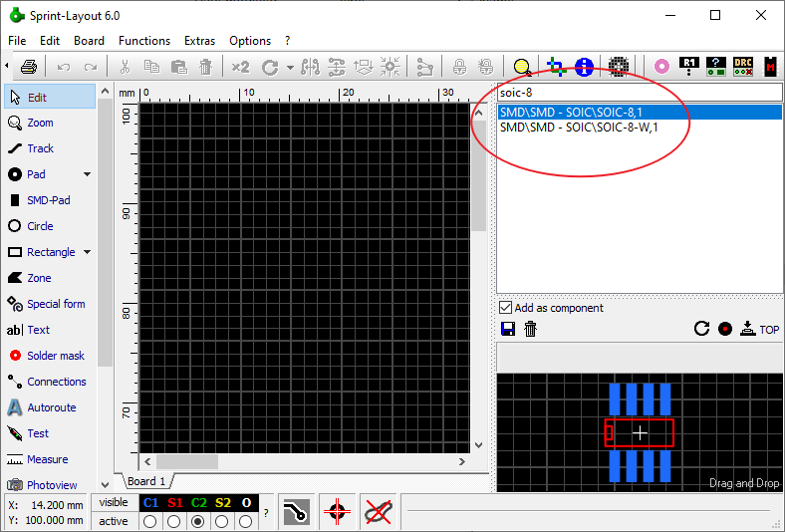The width and height of the screenshot is (785, 532).
Task: Click the Save macro floppy disk icon
Action: coord(508,329)
